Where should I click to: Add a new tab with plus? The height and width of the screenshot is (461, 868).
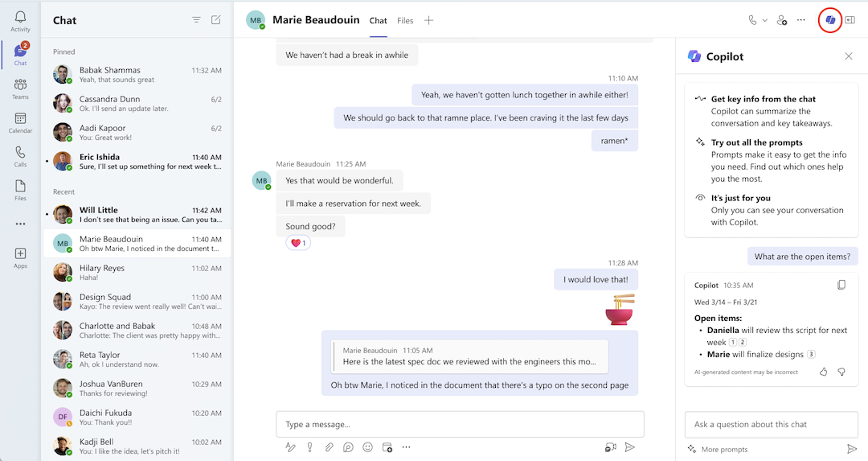(x=428, y=21)
